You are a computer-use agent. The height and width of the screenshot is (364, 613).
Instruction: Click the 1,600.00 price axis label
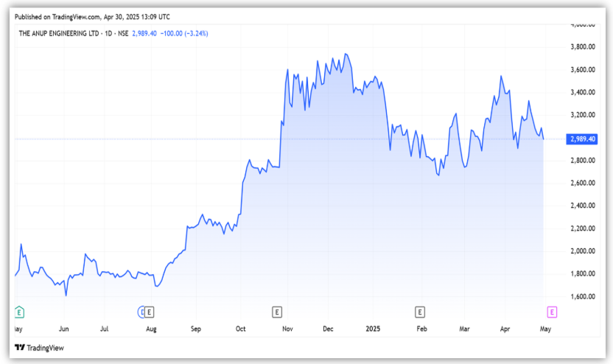pos(582,296)
